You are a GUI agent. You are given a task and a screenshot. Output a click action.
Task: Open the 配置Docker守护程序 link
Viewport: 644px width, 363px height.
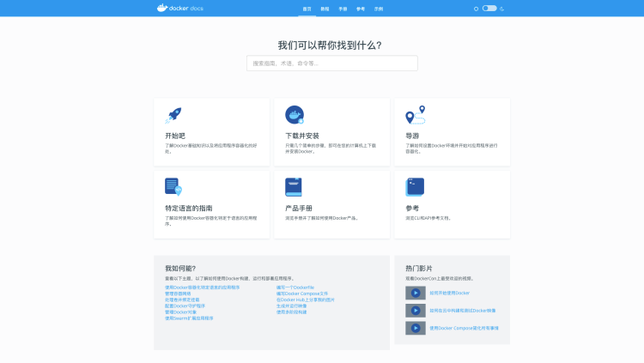(x=185, y=306)
